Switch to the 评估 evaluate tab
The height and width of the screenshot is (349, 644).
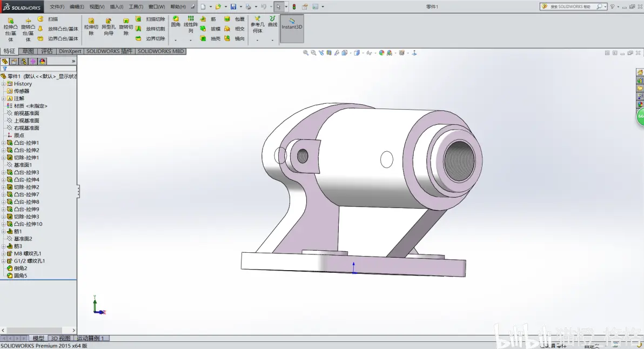[47, 51]
